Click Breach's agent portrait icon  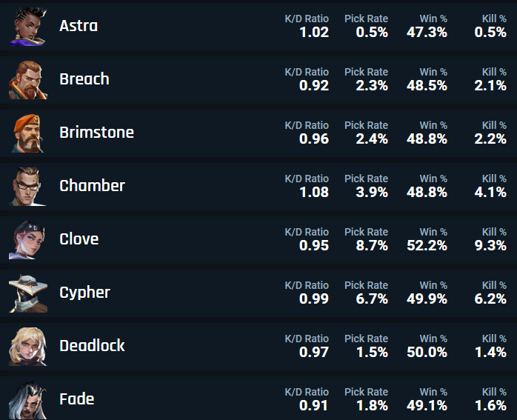point(28,80)
